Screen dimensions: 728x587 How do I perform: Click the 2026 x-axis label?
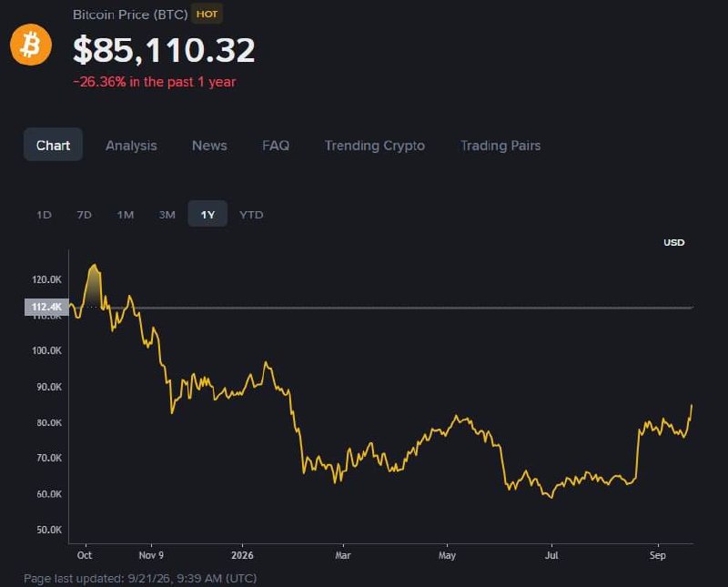(x=242, y=555)
